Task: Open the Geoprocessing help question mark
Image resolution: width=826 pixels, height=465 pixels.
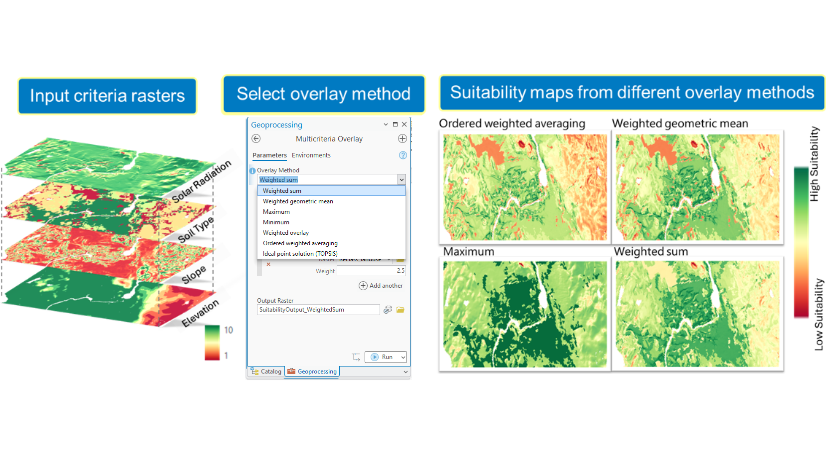Action: point(403,155)
